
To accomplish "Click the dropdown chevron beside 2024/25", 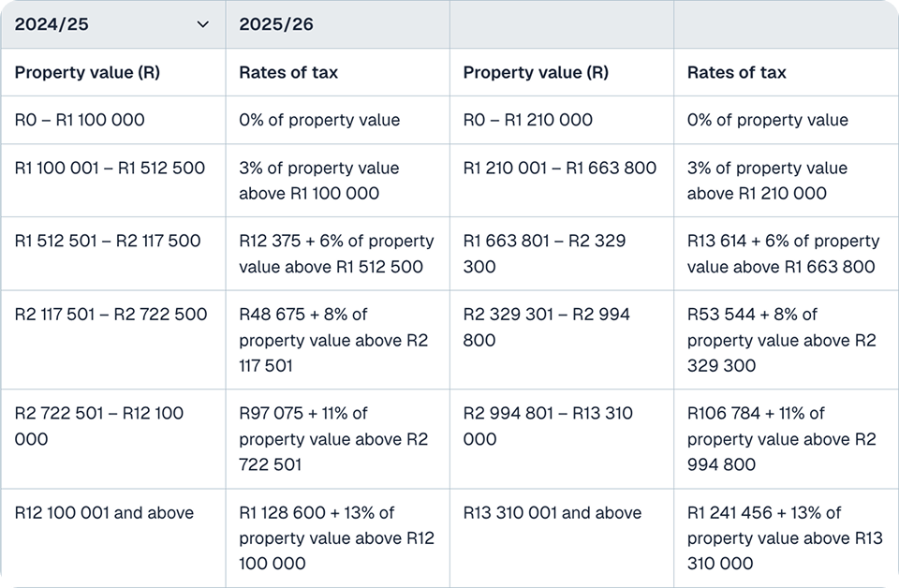I will point(203,24).
